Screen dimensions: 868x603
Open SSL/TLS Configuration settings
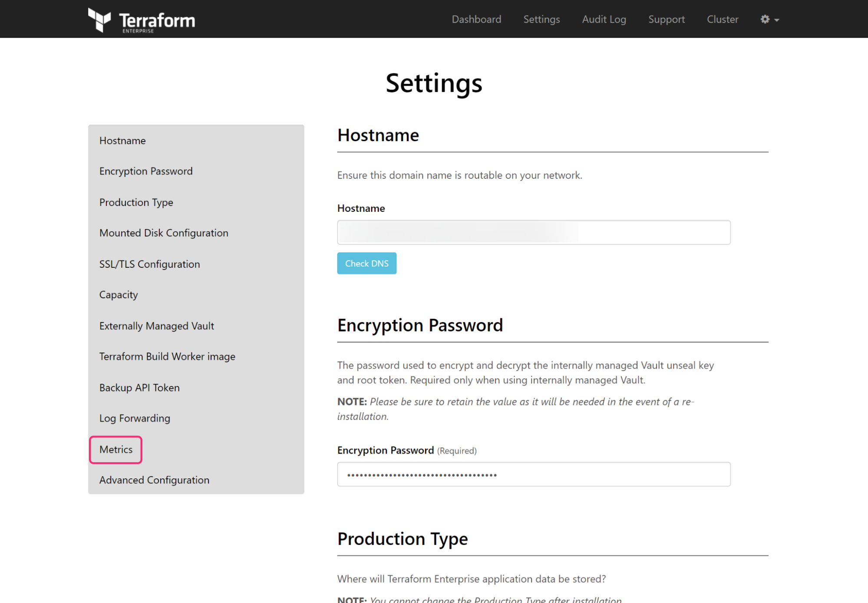(149, 264)
